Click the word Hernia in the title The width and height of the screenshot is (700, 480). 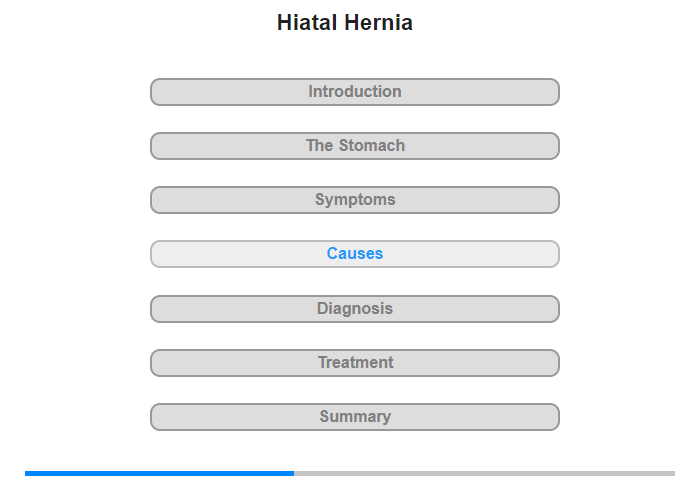(379, 22)
